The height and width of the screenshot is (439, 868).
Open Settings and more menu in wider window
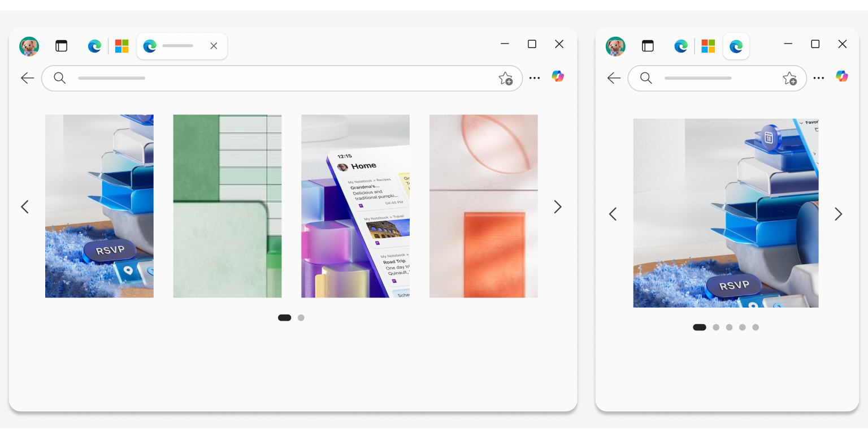pyautogui.click(x=535, y=78)
